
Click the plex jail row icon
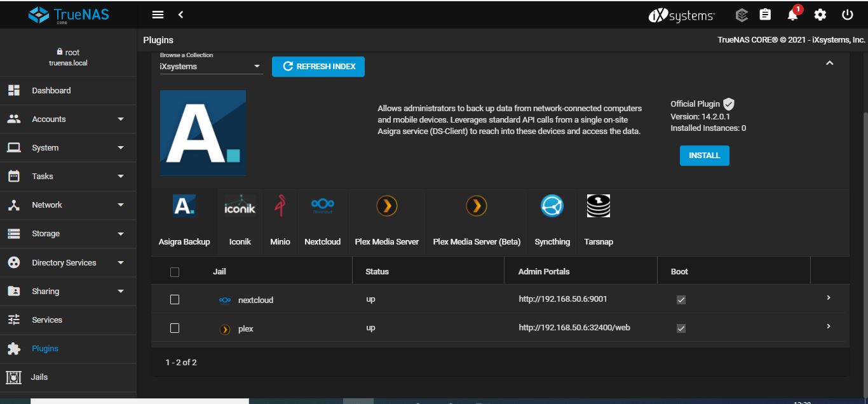coord(225,329)
